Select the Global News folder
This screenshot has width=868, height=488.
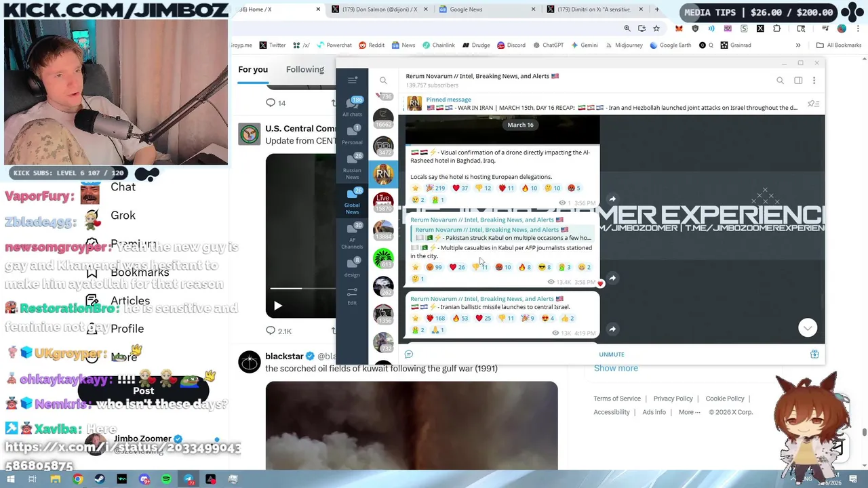pos(352,201)
